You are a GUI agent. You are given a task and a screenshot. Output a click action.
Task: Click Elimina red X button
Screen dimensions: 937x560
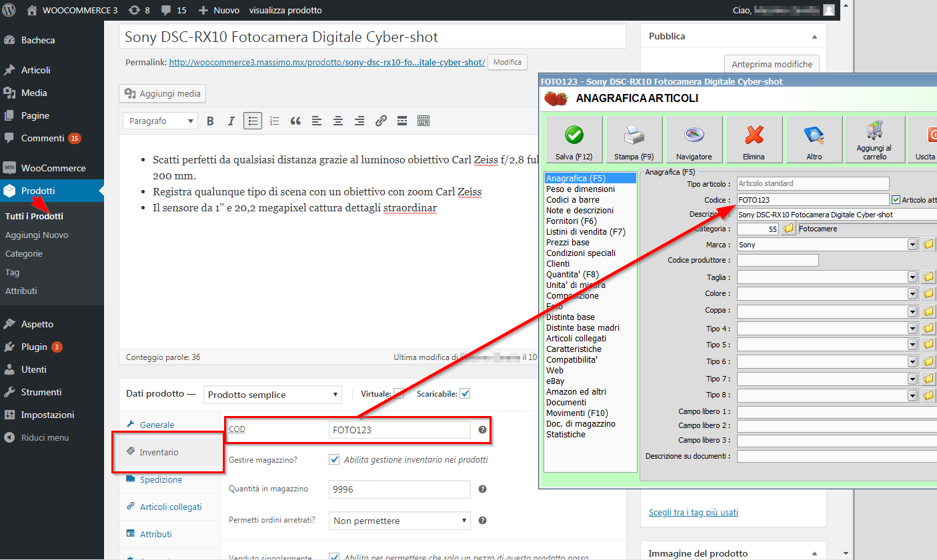coord(754,139)
